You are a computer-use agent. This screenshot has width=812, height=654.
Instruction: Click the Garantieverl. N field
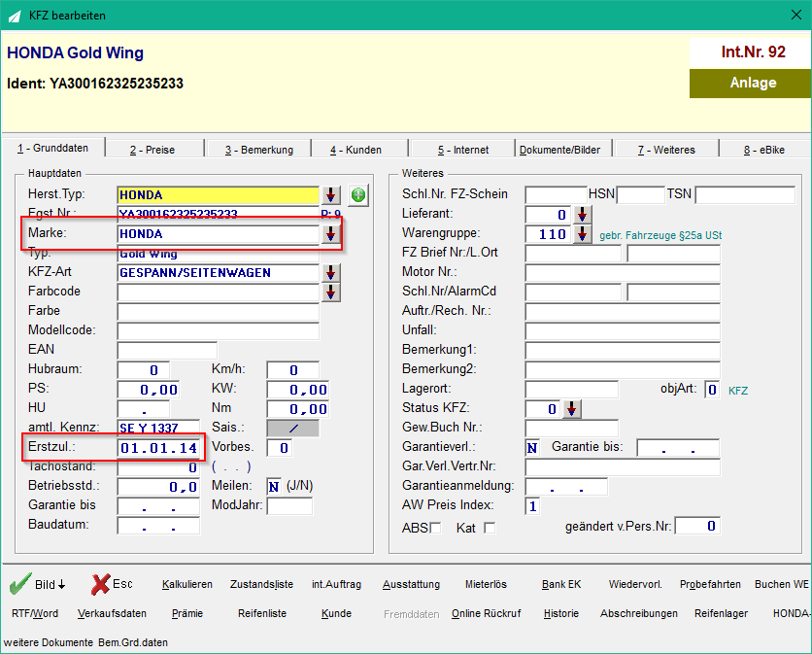coord(532,448)
